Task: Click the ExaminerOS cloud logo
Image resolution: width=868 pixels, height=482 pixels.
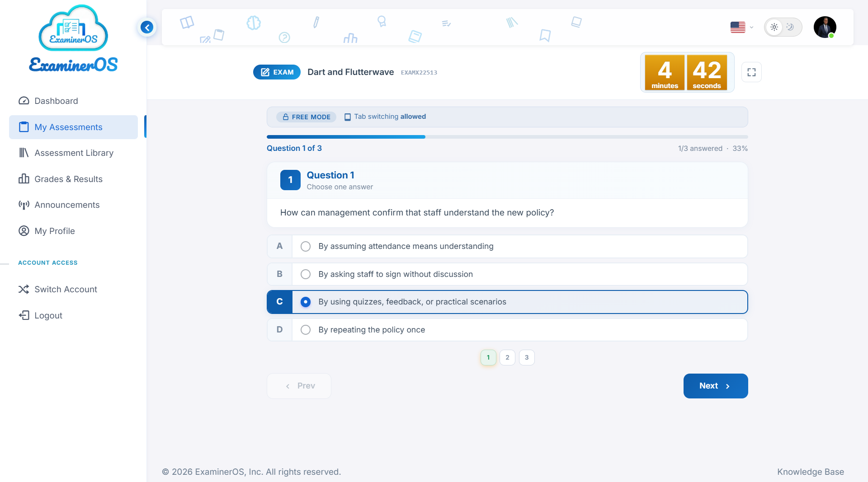Action: click(x=73, y=28)
